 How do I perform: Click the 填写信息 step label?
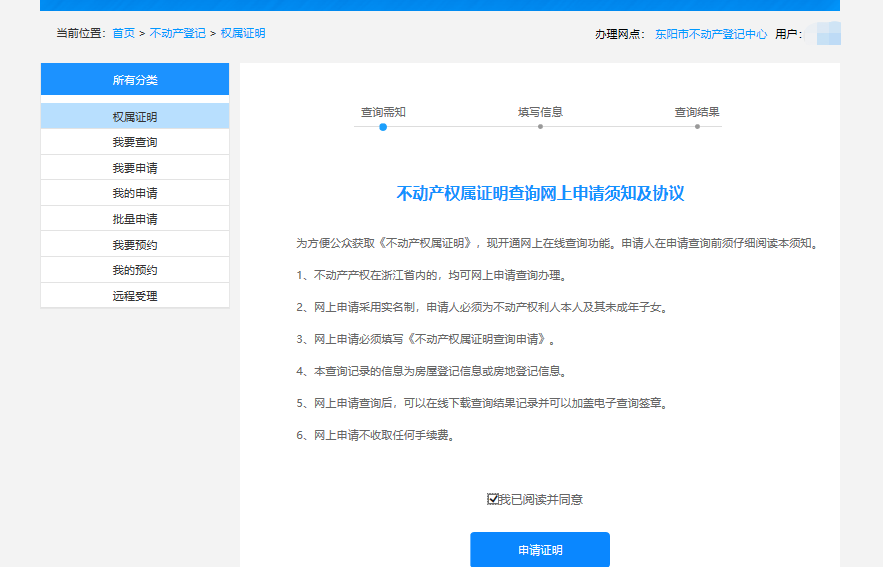(541, 112)
